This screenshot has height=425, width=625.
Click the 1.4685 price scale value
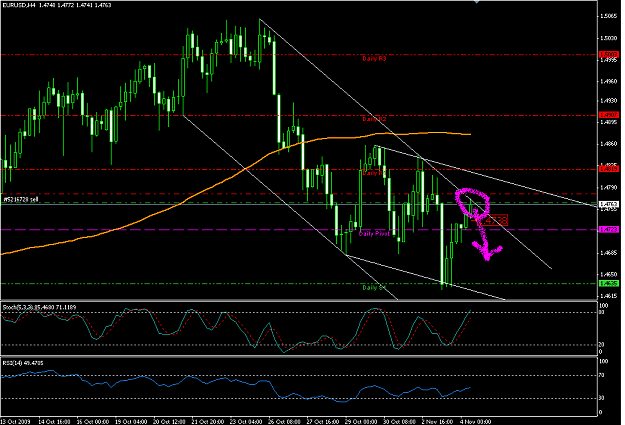point(609,253)
